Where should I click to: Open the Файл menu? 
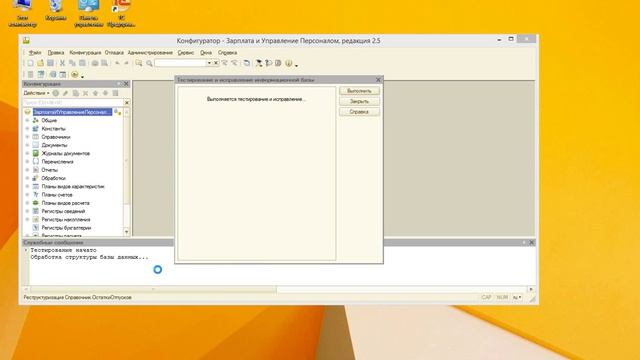(35, 53)
